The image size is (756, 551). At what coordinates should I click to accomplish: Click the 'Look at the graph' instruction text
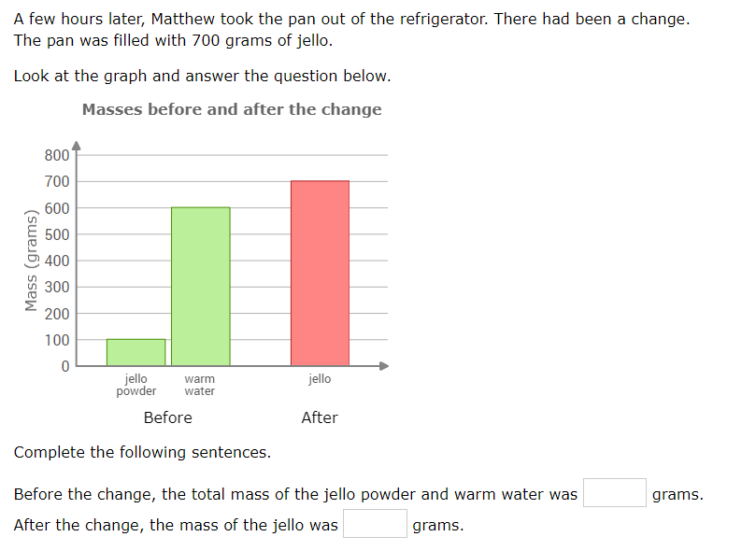pyautogui.click(x=202, y=76)
